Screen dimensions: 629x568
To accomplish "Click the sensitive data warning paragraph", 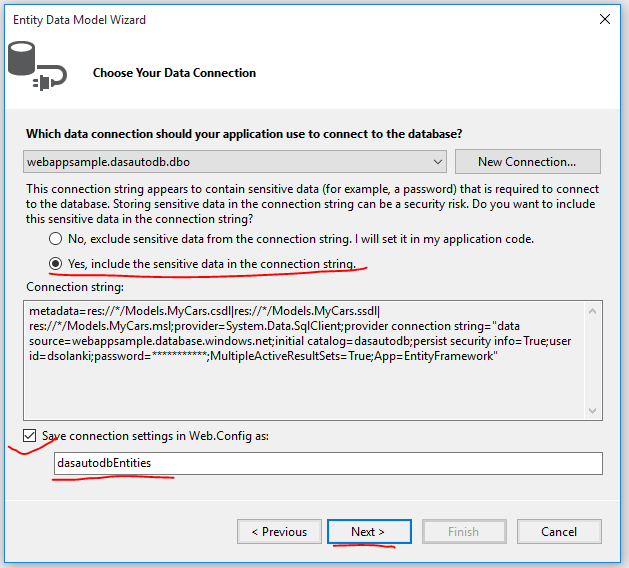I will click(x=312, y=204).
